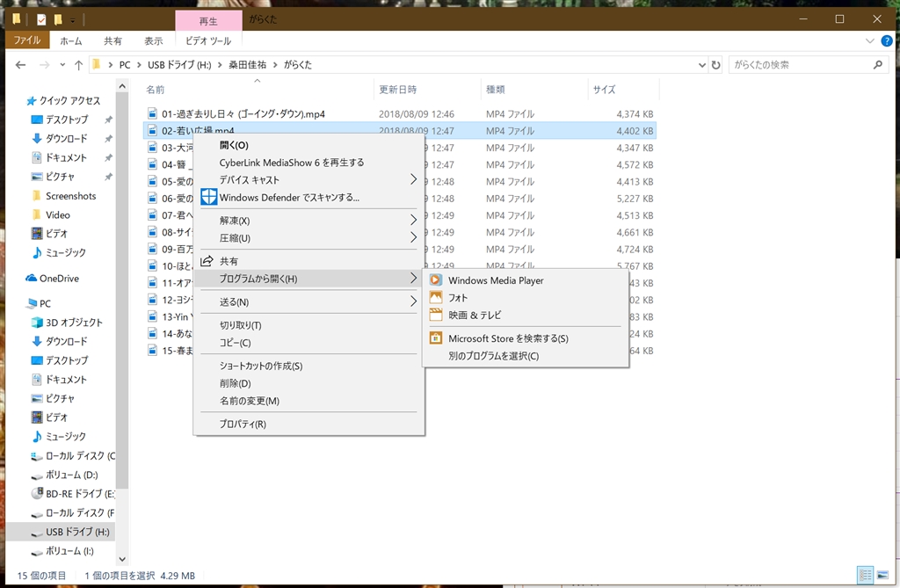Click the クイック アクセス star icon

pyautogui.click(x=32, y=100)
